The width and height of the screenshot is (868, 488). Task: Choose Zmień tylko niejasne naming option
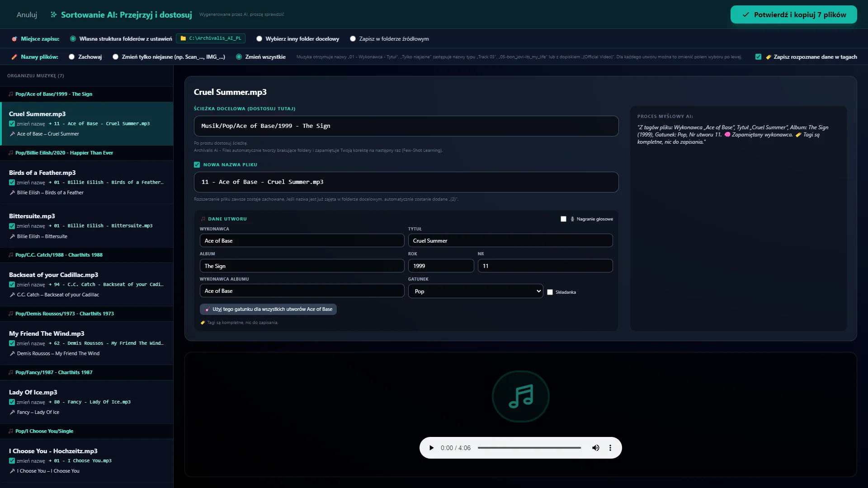tap(115, 57)
